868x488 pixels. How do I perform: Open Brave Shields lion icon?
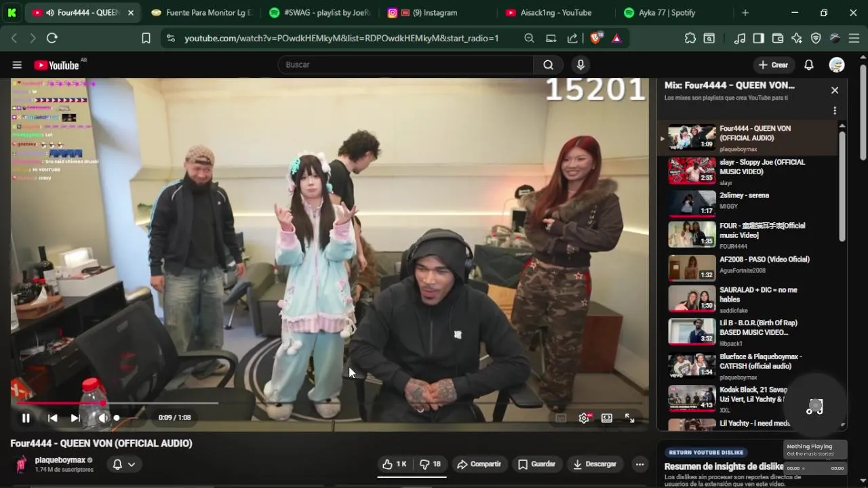tap(595, 39)
